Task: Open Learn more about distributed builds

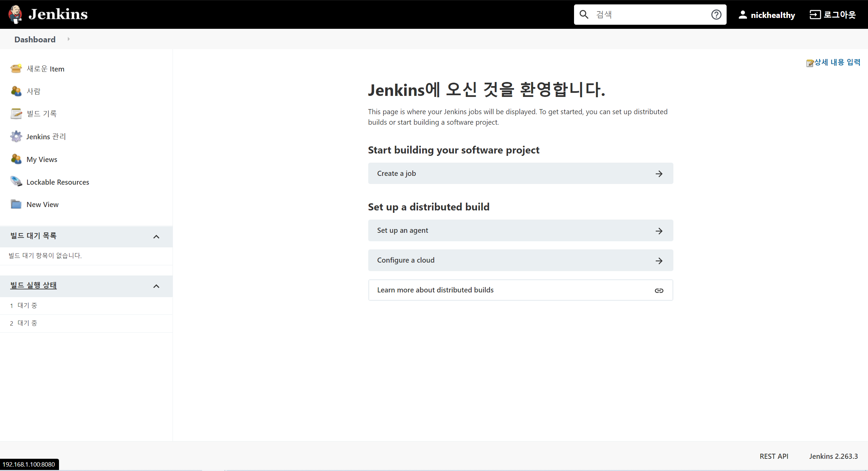Action: (520, 290)
